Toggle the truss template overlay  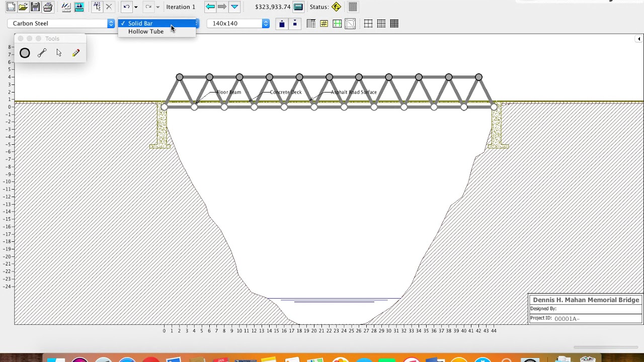[350, 24]
